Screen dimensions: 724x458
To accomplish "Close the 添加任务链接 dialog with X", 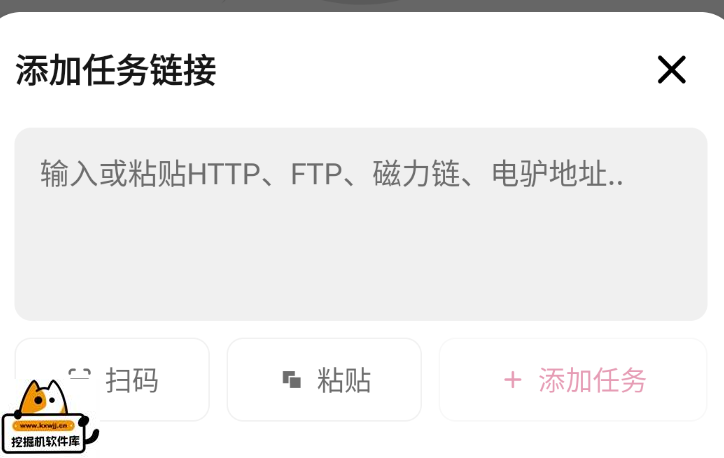I will coord(671,70).
